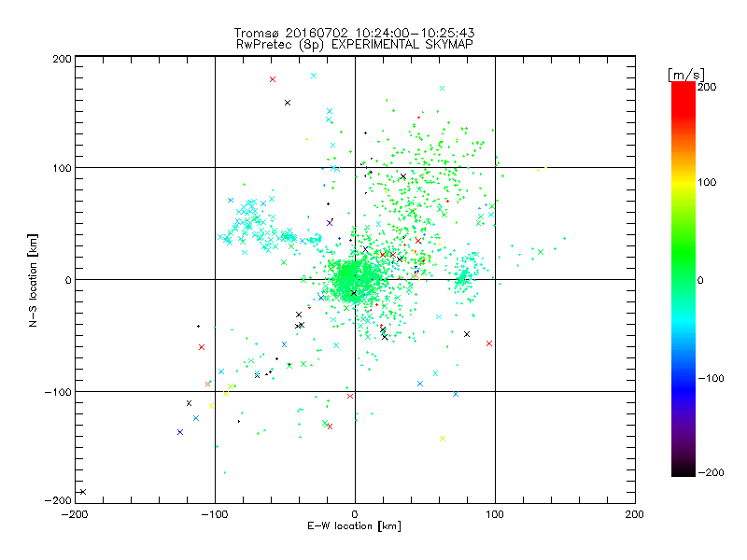
Task: Click the x-axis '-200' tick label
Action: pos(75,514)
